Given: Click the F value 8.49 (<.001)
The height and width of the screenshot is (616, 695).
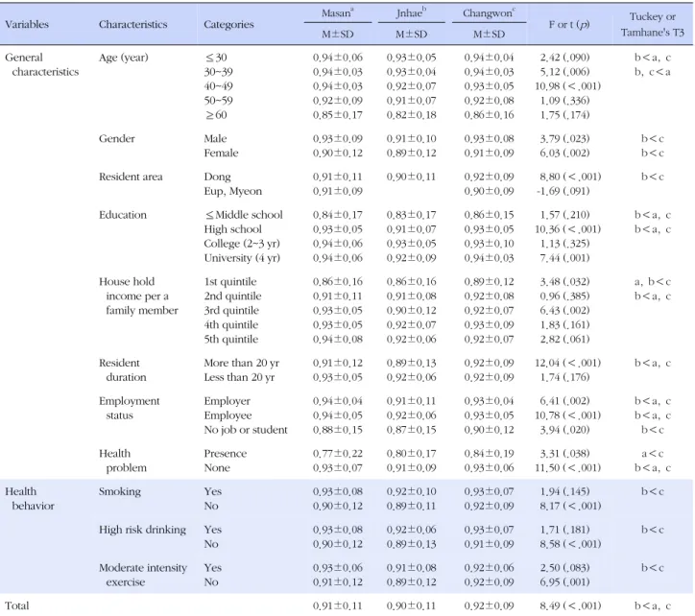Looking at the screenshot, I should [570, 605].
